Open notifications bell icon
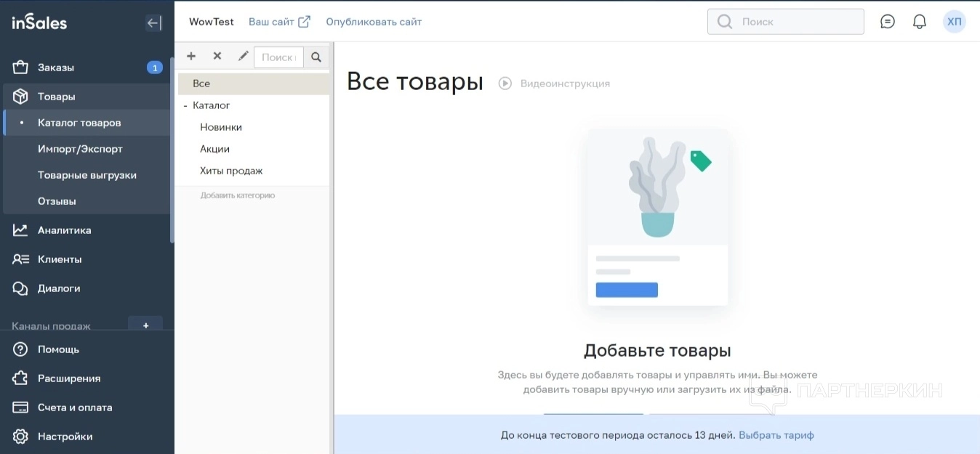 pos(919,22)
